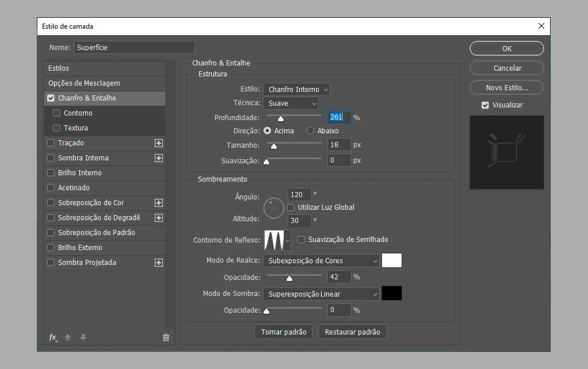Click the Ângulo dial to change light angle
This screenshot has width=588, height=369.
(x=274, y=209)
